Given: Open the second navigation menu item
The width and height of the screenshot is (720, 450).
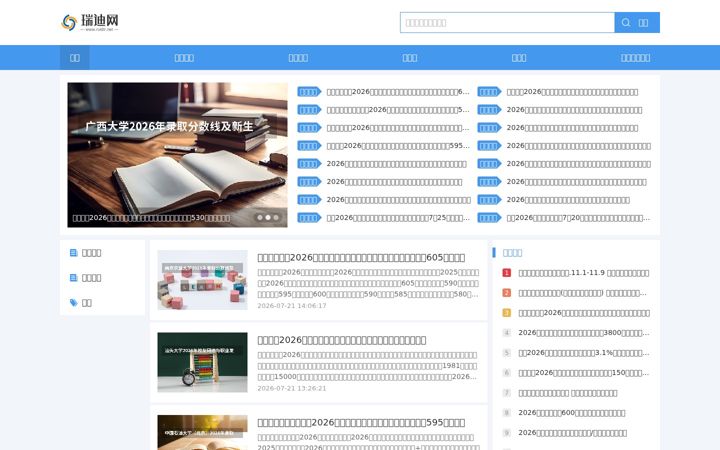Looking at the screenshot, I should pyautogui.click(x=184, y=57).
